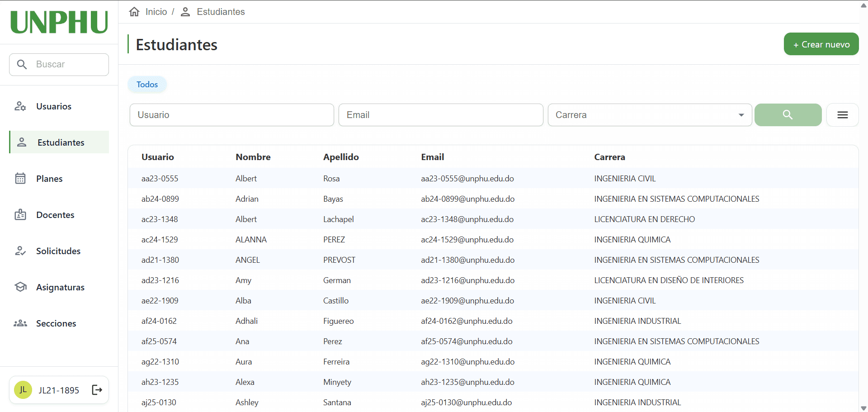Open the hamburger menu beside search button
This screenshot has width=868, height=412.
(843, 115)
